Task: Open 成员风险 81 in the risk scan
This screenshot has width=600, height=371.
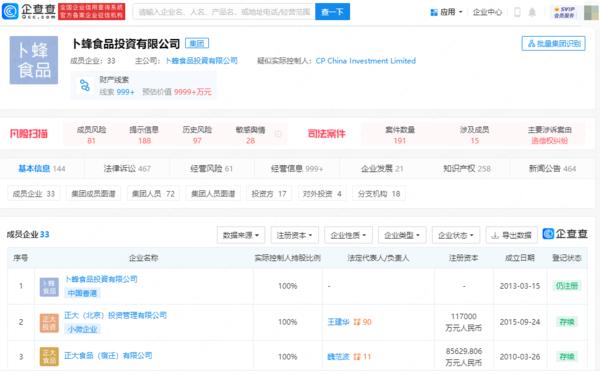Action: click(x=91, y=135)
